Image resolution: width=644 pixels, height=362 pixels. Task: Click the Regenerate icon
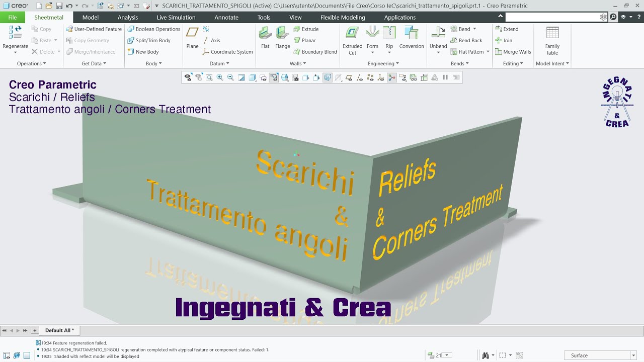pyautogui.click(x=15, y=32)
